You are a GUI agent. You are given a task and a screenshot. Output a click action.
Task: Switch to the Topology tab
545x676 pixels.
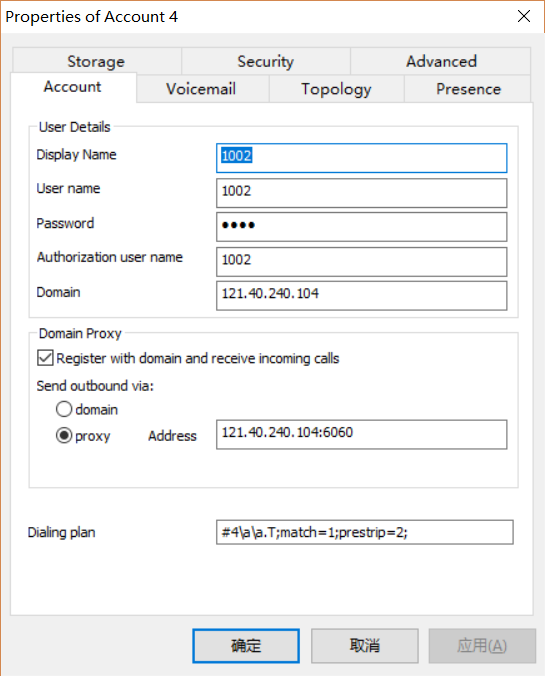(336, 89)
